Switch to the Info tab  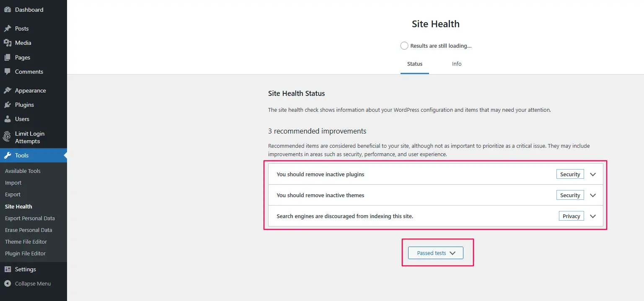click(456, 64)
